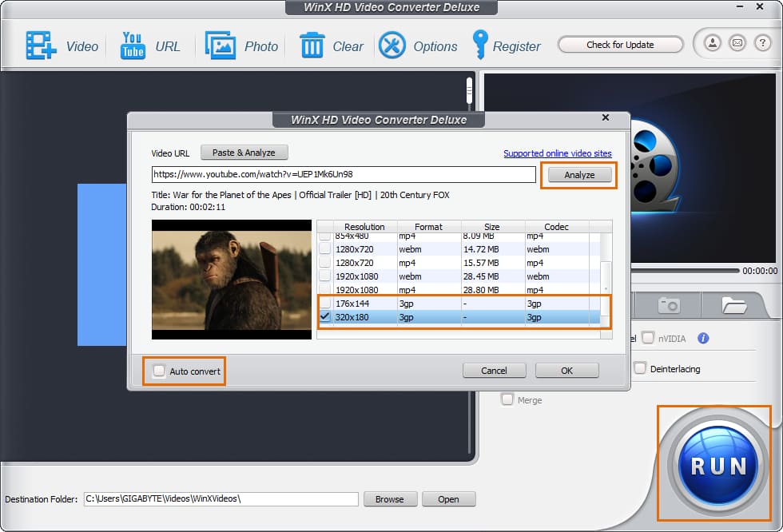This screenshot has height=532, width=783.
Task: Click the Paste & Analyze button
Action: click(x=244, y=153)
